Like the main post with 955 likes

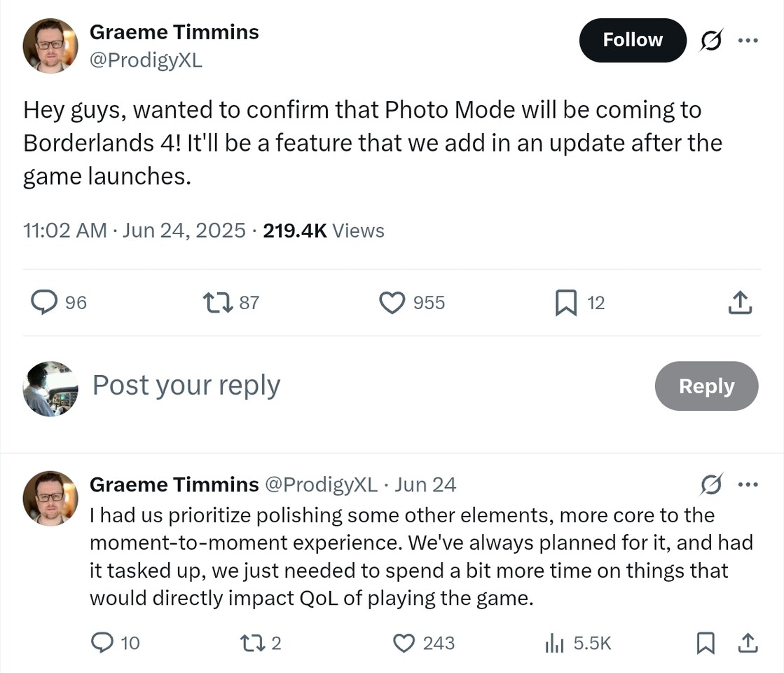pyautogui.click(x=392, y=303)
